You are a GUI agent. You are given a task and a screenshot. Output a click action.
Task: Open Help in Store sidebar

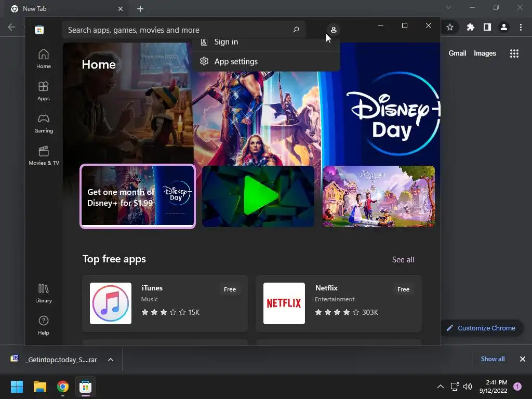[x=44, y=326]
